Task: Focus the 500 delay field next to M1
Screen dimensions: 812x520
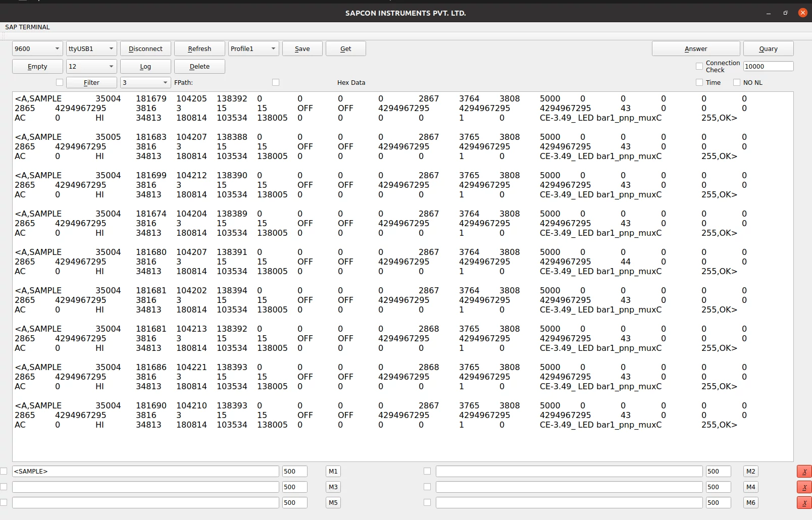Action: pos(295,471)
